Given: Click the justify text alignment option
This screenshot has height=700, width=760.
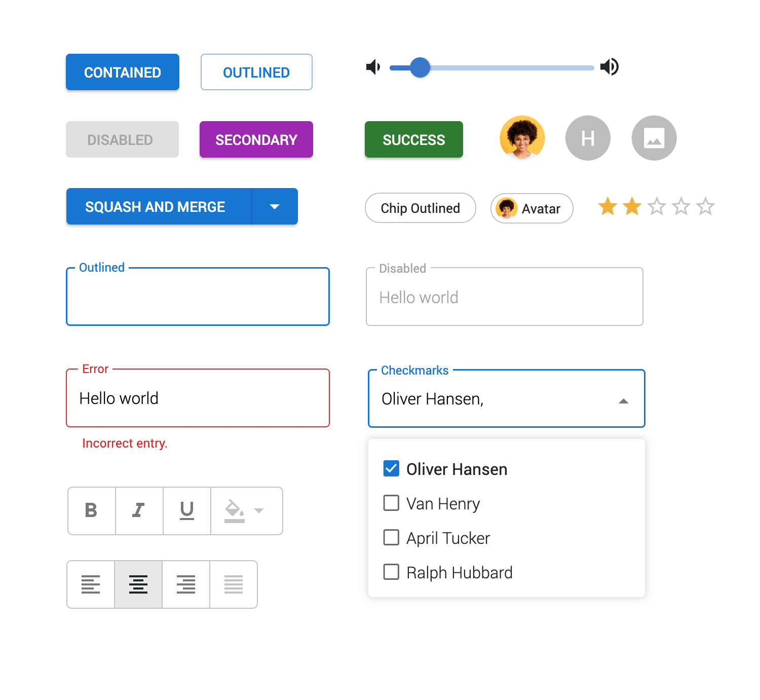Looking at the screenshot, I should click(x=234, y=584).
